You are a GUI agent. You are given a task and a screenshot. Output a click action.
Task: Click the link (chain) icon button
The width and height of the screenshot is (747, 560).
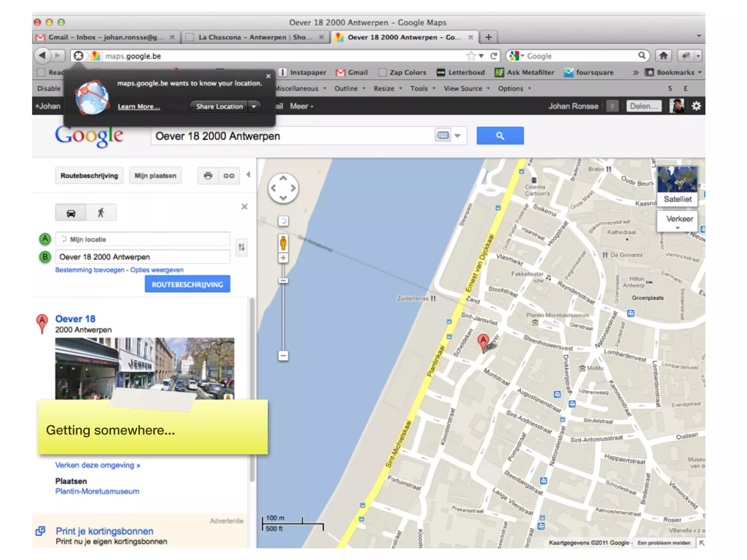[229, 176]
